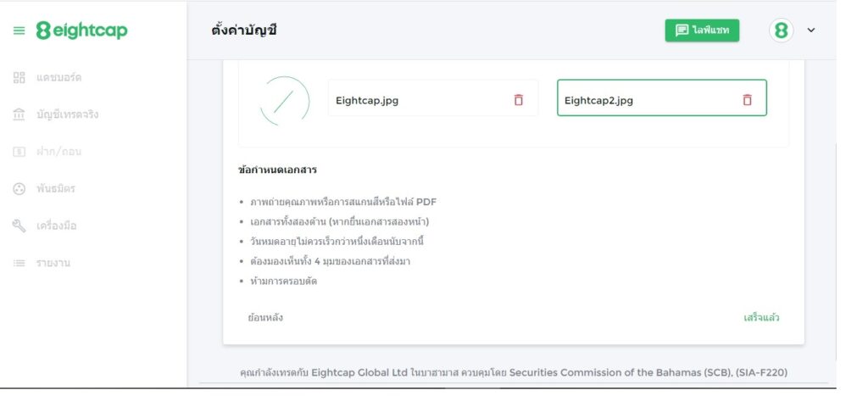Click the reports list icon
868x418 pixels.
coord(19,263)
